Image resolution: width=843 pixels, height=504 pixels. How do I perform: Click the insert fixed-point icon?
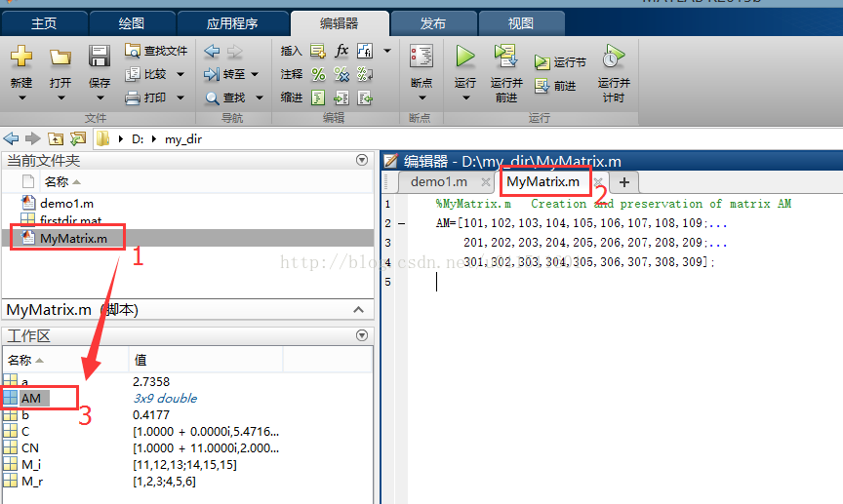click(x=365, y=51)
